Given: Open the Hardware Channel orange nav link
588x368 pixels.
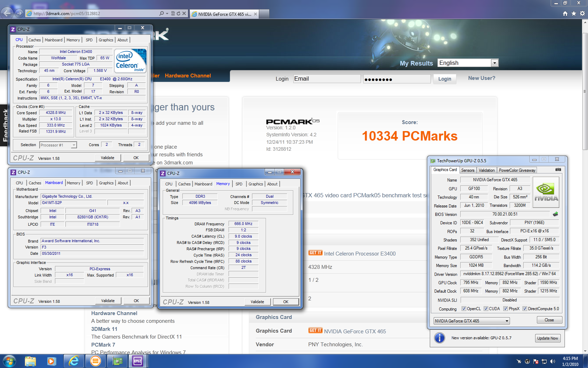Looking at the screenshot, I should (x=188, y=76).
